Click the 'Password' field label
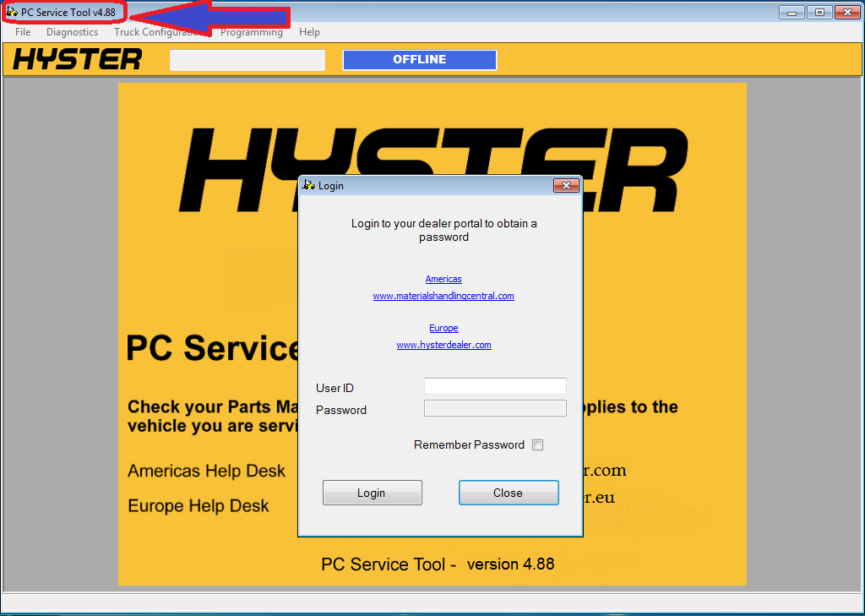The height and width of the screenshot is (616, 865). [341, 410]
